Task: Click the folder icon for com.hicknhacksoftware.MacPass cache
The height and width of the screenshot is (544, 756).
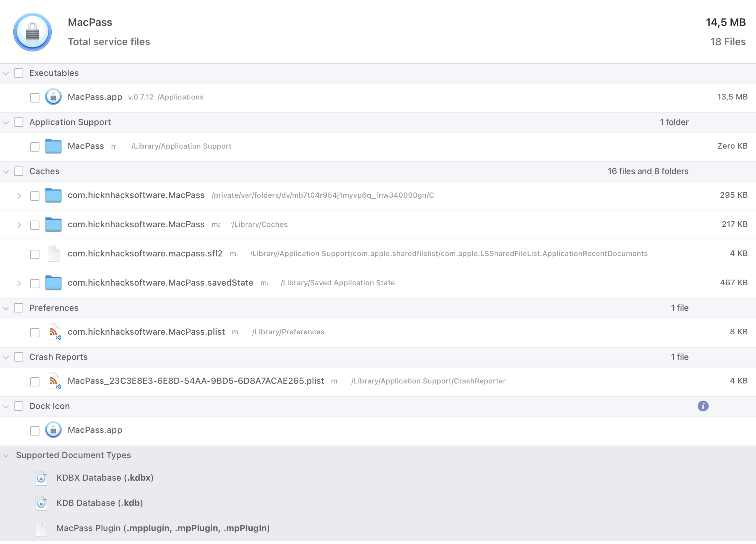Action: 53,195
